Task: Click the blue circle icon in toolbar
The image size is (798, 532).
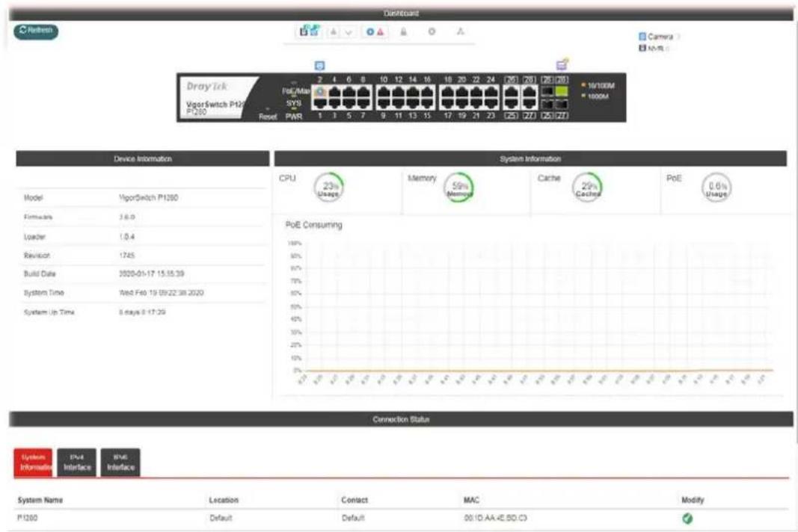Action: pos(370,32)
